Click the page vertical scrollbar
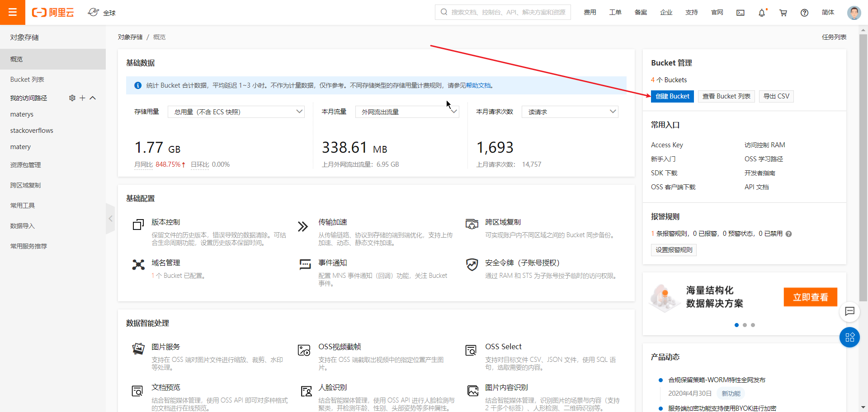 [x=863, y=167]
